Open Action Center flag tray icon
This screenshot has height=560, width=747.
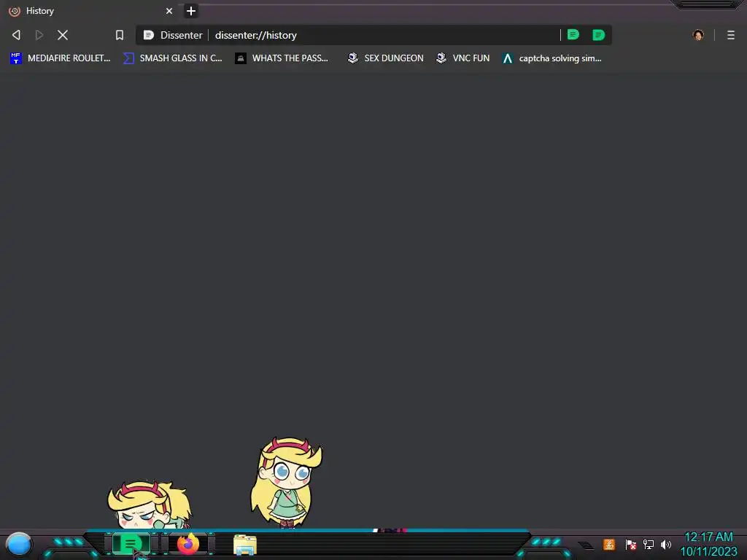631,544
